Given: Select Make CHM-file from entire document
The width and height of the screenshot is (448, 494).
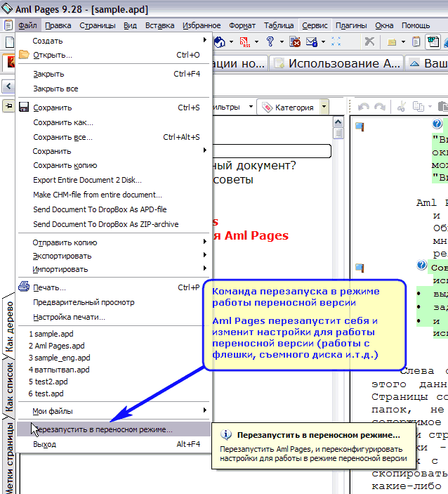Looking at the screenshot, I should click(x=113, y=195).
